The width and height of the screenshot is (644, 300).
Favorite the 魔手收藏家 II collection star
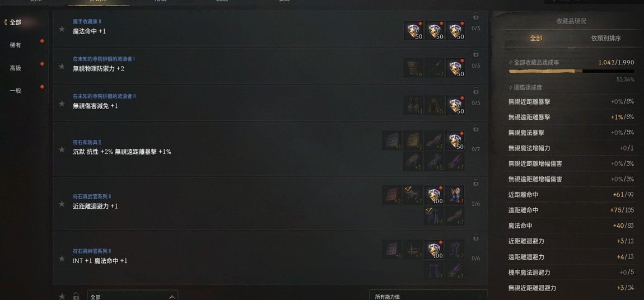62,29
